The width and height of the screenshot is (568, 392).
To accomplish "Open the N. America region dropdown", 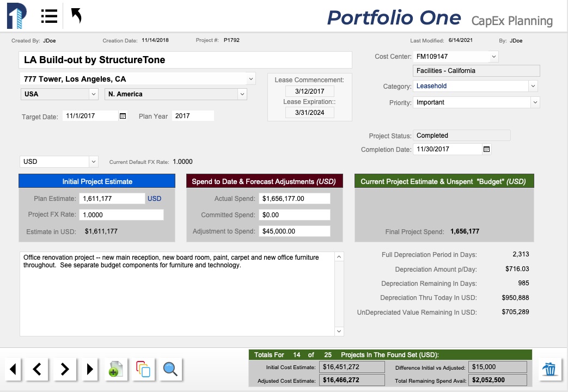I will [242, 94].
